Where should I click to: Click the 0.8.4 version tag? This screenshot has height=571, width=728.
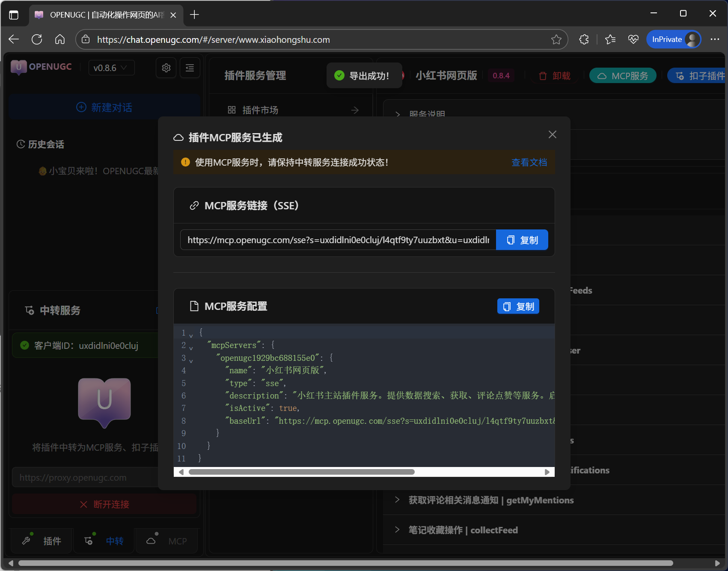[x=501, y=76]
